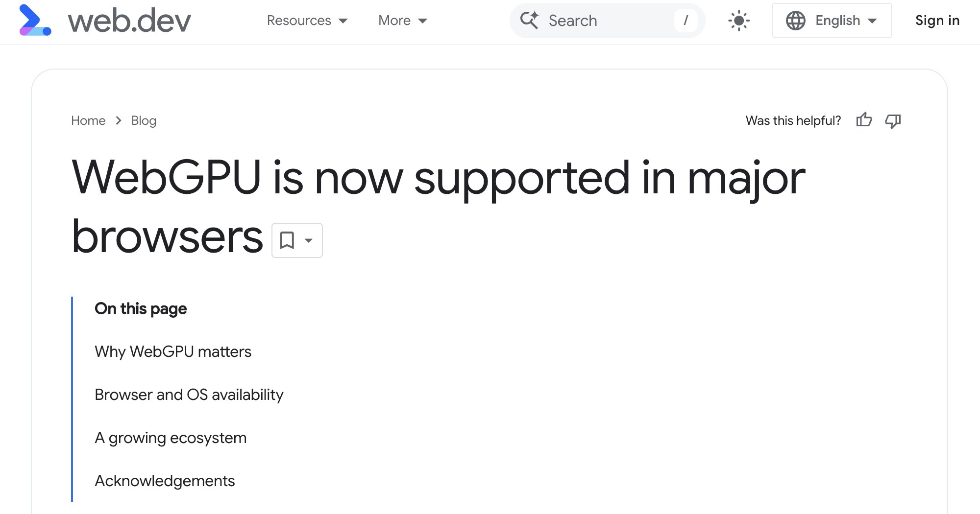Click the Sign in button
980x514 pixels.
937,21
